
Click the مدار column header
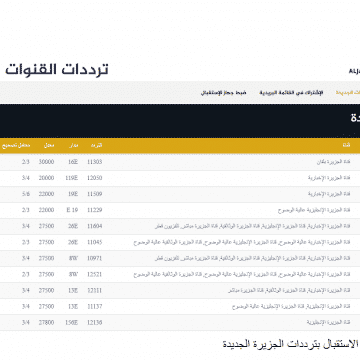(x=73, y=146)
